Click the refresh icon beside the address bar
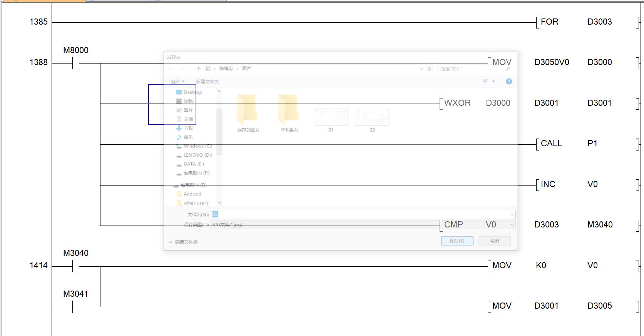 (x=429, y=69)
